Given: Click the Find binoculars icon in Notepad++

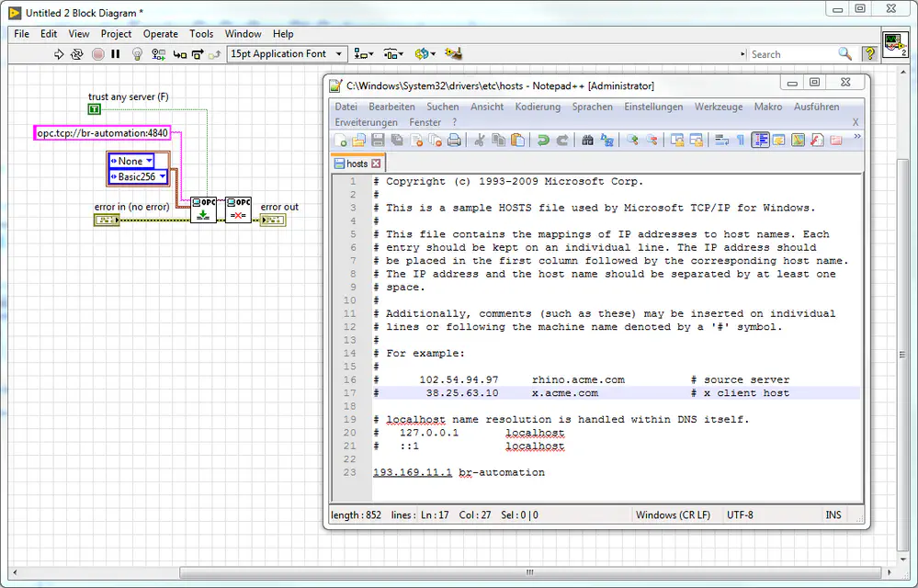Looking at the screenshot, I should 586,140.
